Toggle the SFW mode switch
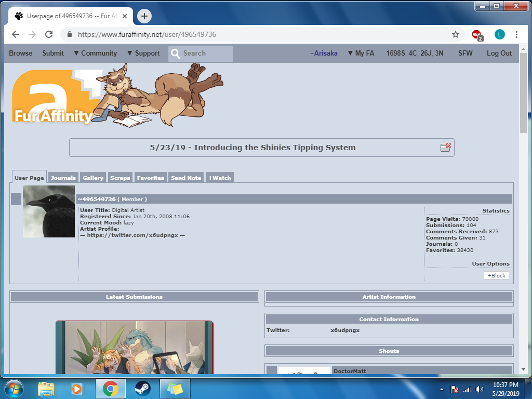532x399 pixels. tap(465, 54)
